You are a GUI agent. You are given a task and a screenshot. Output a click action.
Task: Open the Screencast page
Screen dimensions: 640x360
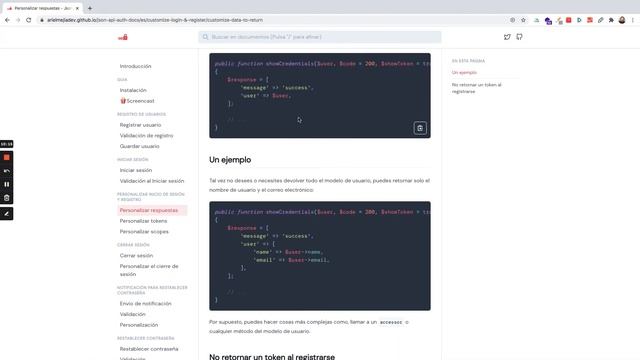click(138, 101)
